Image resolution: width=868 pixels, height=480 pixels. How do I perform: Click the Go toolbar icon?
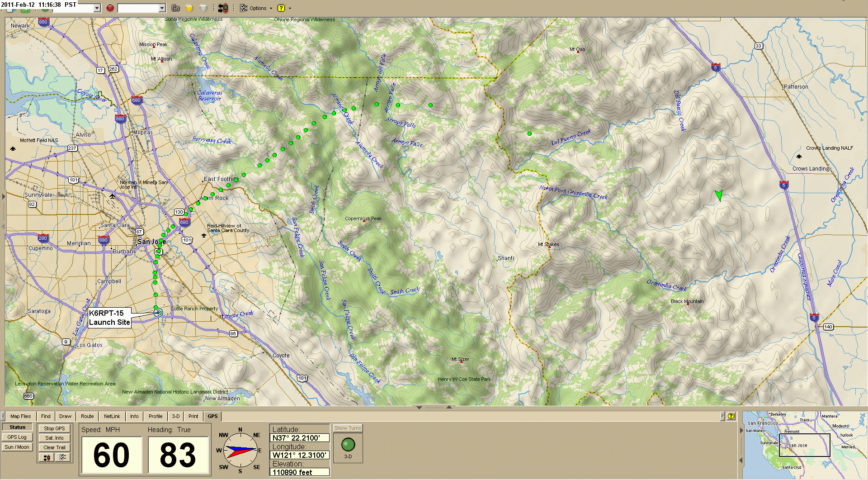coord(176,8)
